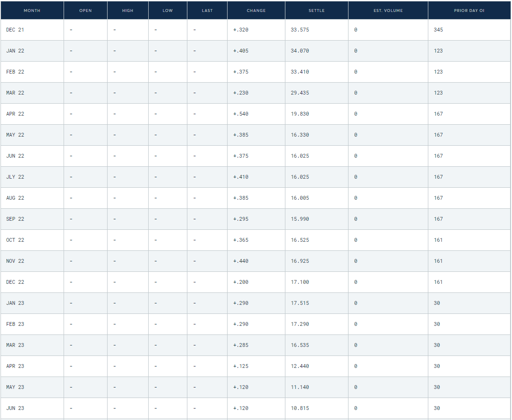Select the OCT 22 settle value 16.525
Screen dimensions: 512x420
click(300, 240)
